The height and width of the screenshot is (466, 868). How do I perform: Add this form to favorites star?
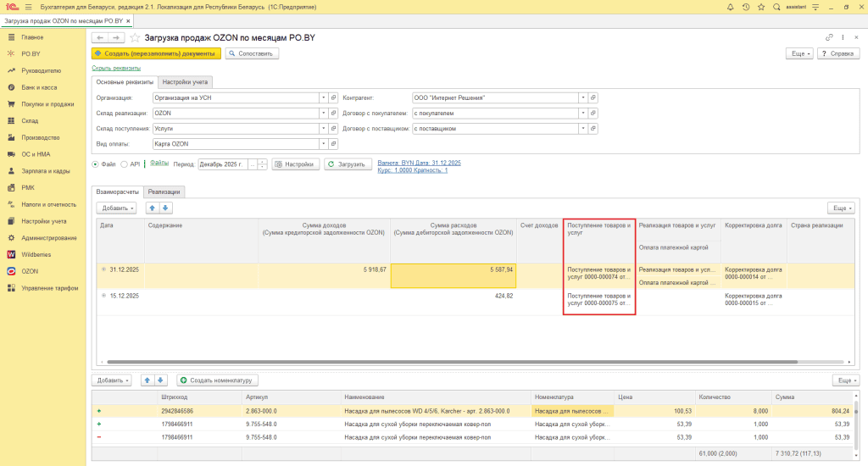[x=135, y=37]
